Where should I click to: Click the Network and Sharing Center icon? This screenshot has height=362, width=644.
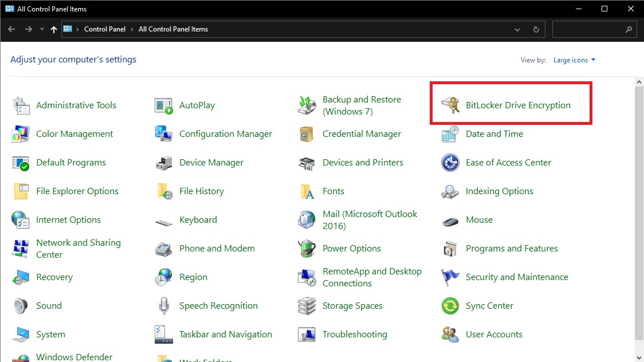pos(21,249)
